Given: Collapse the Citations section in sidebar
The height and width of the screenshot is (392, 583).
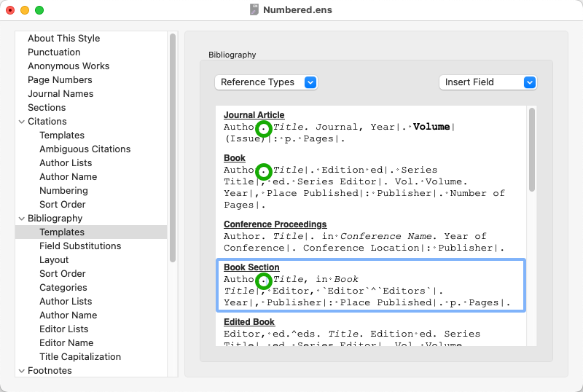Looking at the screenshot, I should [x=21, y=122].
